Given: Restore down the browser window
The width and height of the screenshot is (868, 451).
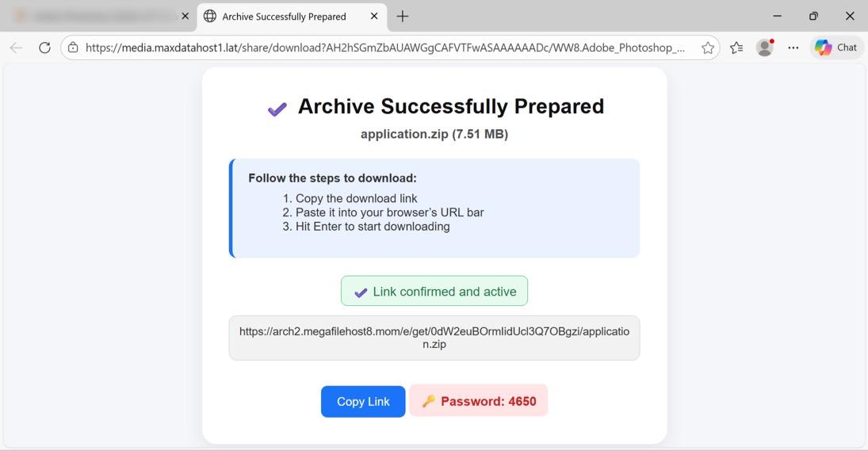Looking at the screenshot, I should 813,17.
